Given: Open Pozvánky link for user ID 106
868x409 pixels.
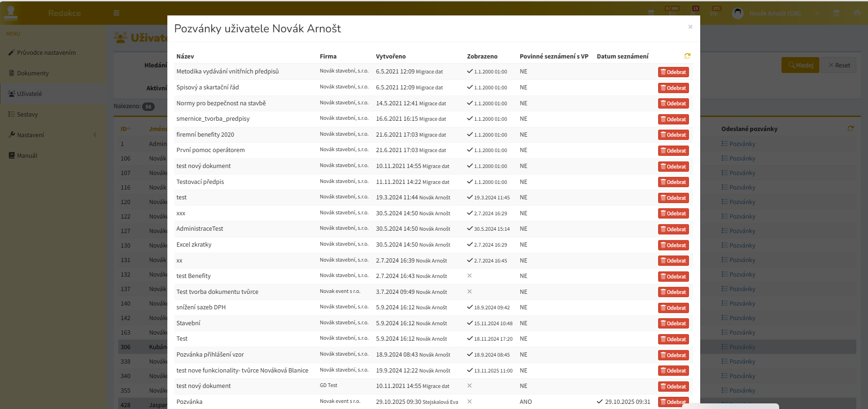Looking at the screenshot, I should (739, 158).
